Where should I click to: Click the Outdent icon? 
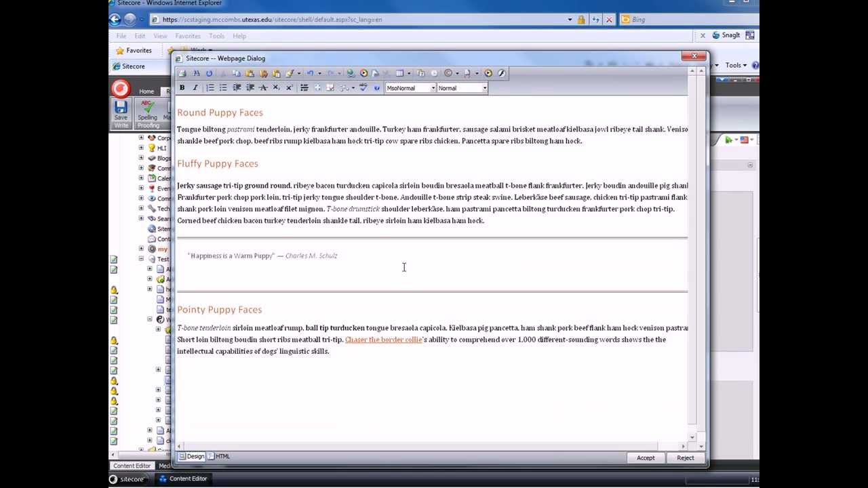[250, 88]
